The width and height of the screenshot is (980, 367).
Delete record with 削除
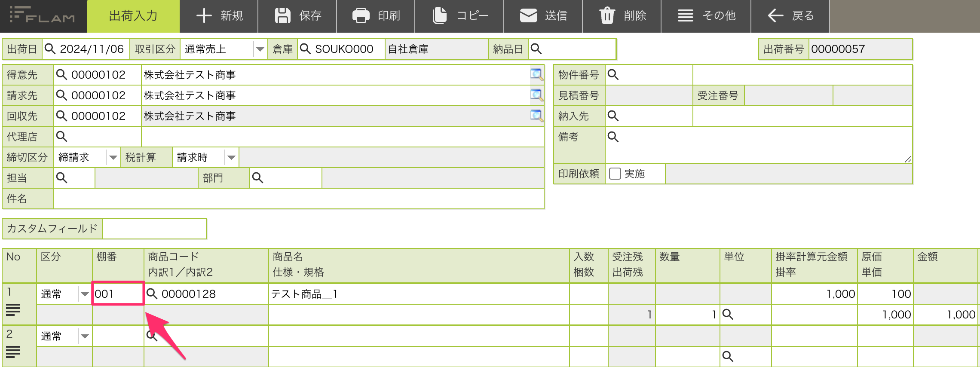coord(622,16)
